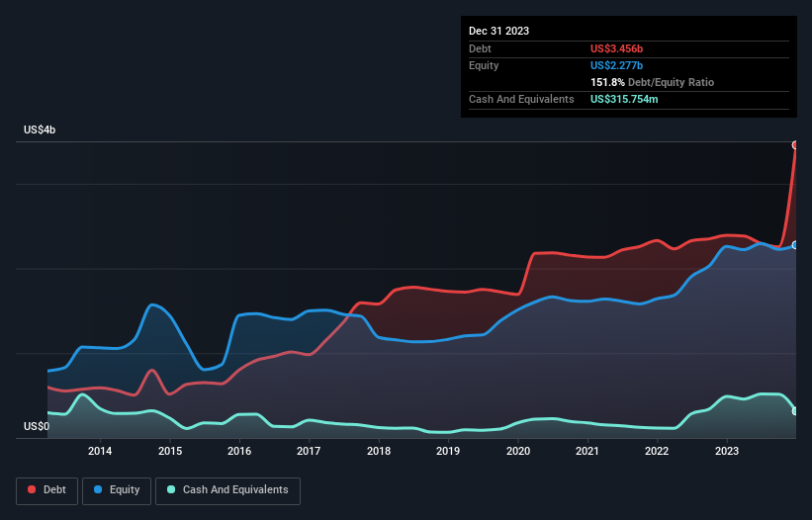Viewport: 812px width, 520px height.
Task: Click the 2017 x-axis label
Action: pyautogui.click(x=309, y=451)
